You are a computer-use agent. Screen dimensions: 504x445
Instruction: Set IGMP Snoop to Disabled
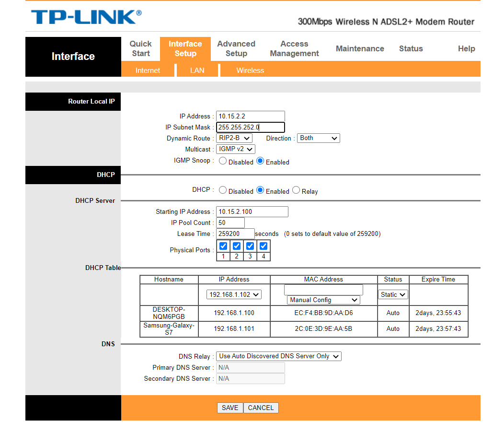[x=222, y=161]
